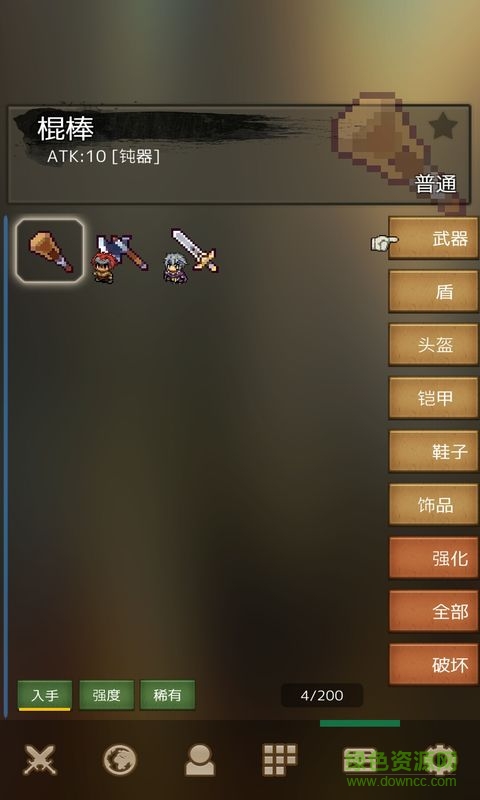This screenshot has width=480, height=800.
Task: Switch to the 武器 category tab
Action: [x=434, y=238]
